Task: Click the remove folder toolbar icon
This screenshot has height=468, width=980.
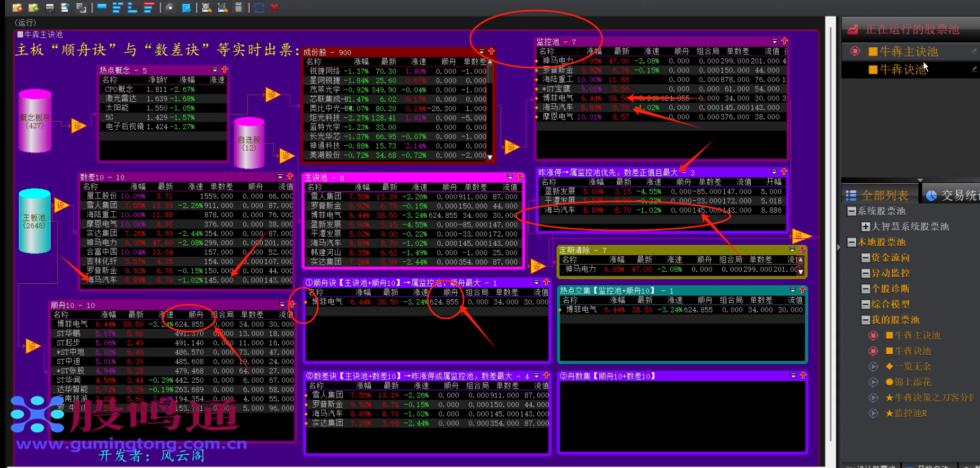Action: [x=34, y=8]
